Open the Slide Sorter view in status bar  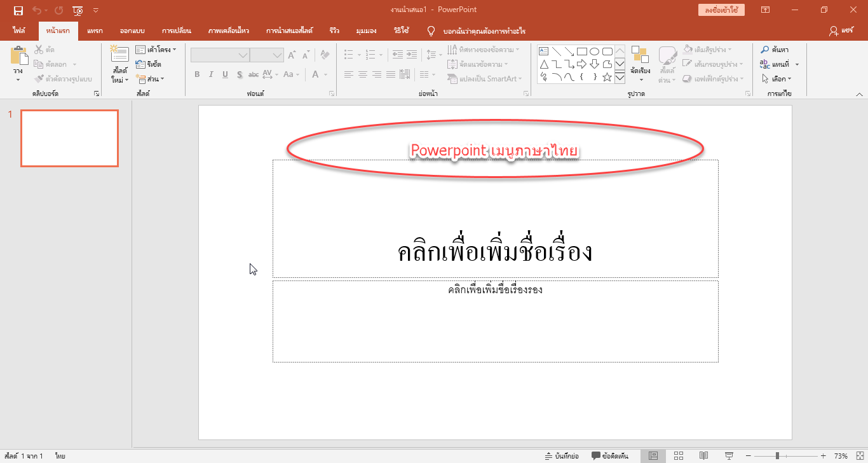pyautogui.click(x=678, y=456)
